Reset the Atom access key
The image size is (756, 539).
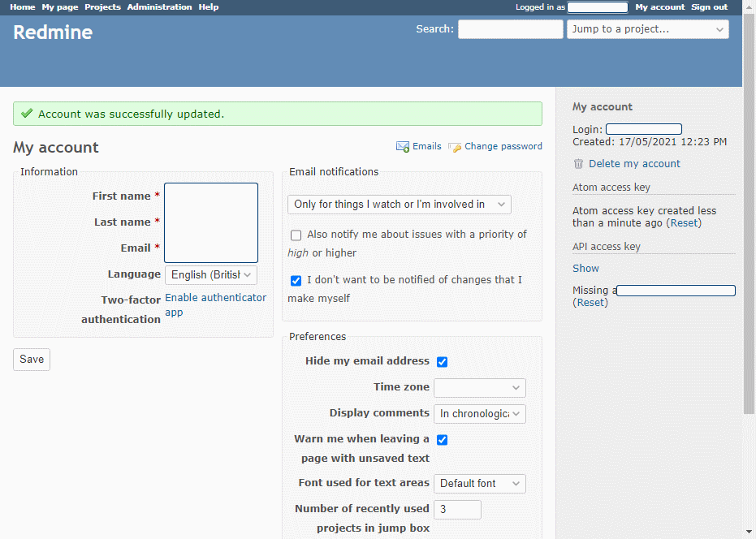click(x=684, y=223)
